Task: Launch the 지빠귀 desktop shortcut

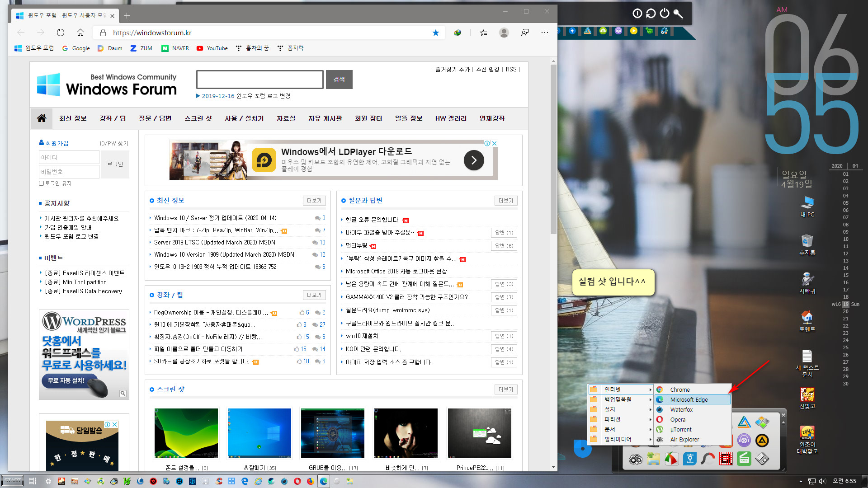Action: 807,283
